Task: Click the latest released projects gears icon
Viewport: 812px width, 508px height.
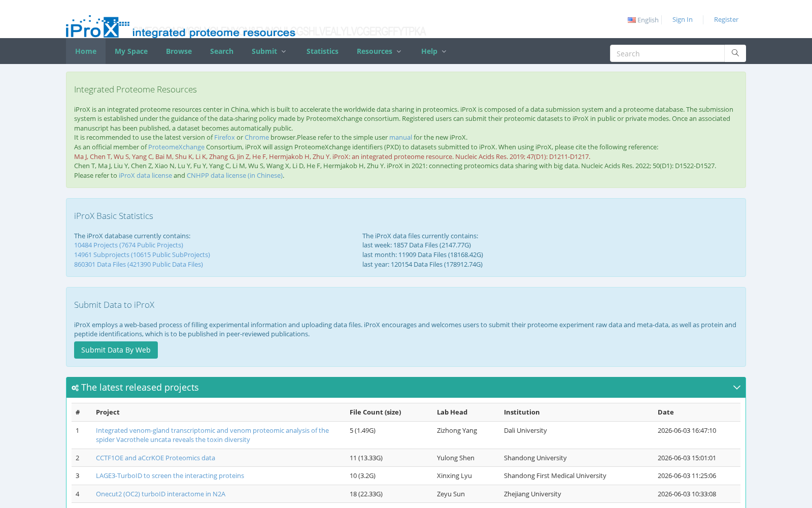Action: 75,388
